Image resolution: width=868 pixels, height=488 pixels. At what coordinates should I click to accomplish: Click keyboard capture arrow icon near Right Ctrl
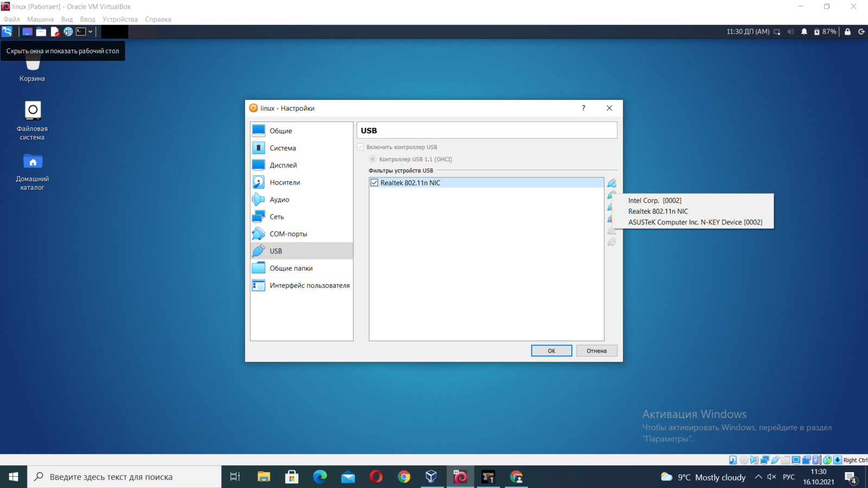click(838, 460)
